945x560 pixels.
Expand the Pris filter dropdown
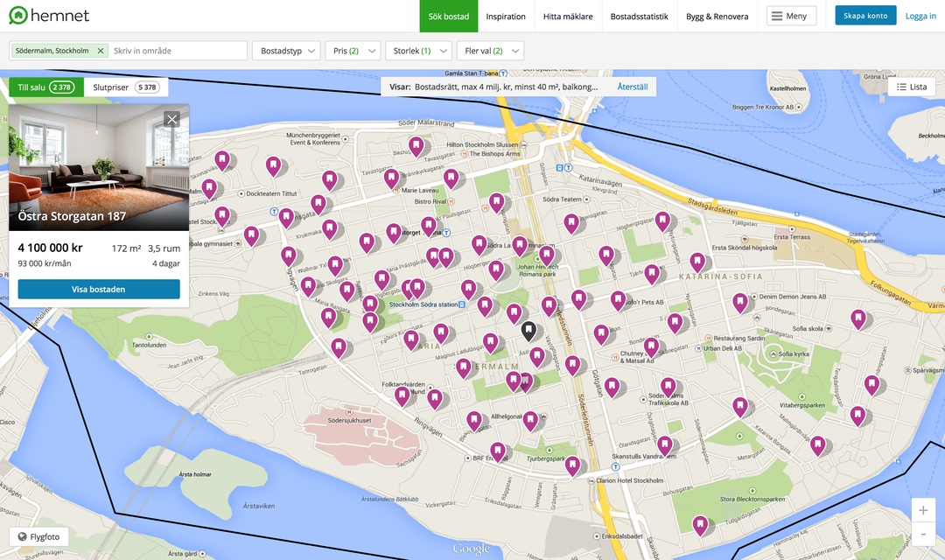pyautogui.click(x=353, y=51)
